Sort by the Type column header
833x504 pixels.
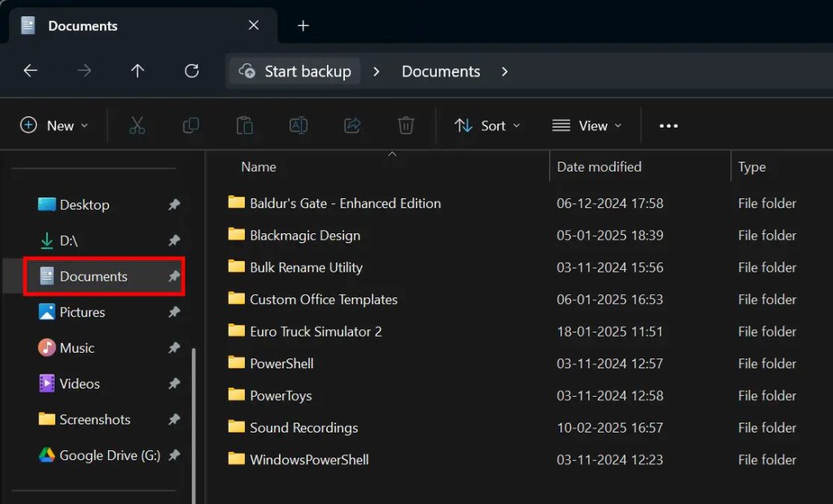[x=752, y=167]
